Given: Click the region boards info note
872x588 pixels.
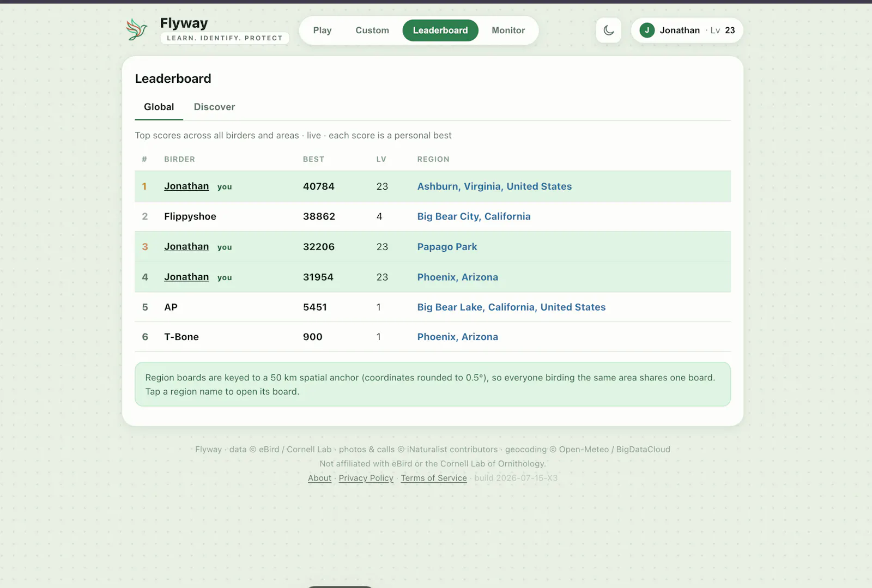Looking at the screenshot, I should (433, 384).
